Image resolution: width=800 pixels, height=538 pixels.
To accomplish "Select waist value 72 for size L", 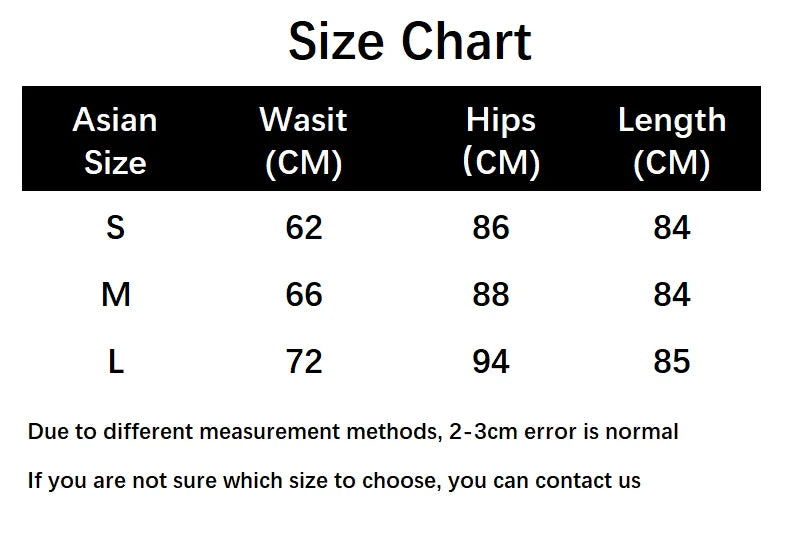I will point(304,362).
